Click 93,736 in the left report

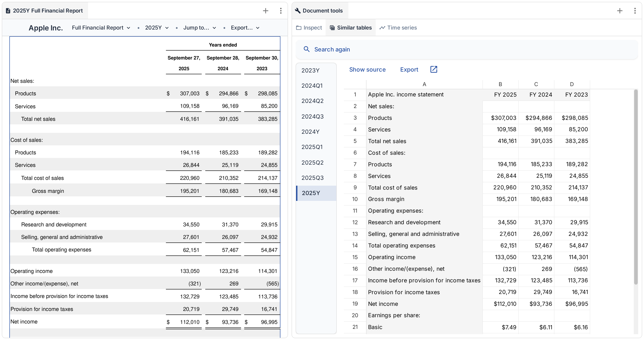coord(230,322)
